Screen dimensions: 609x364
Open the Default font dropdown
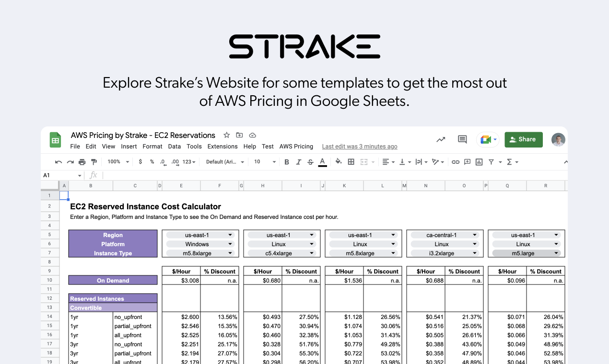tap(225, 162)
